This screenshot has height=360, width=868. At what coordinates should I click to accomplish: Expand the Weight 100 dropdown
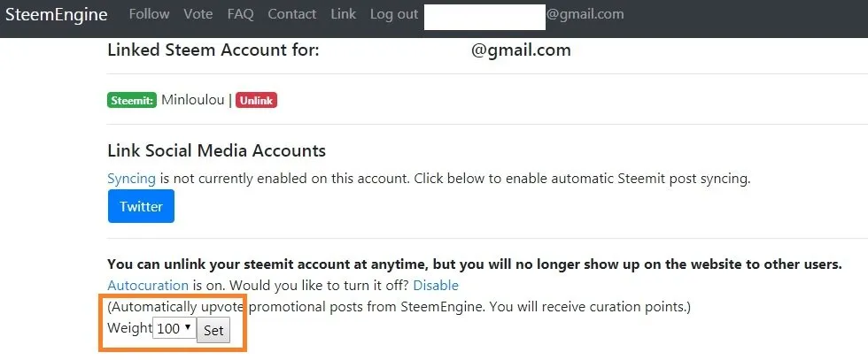pos(174,328)
